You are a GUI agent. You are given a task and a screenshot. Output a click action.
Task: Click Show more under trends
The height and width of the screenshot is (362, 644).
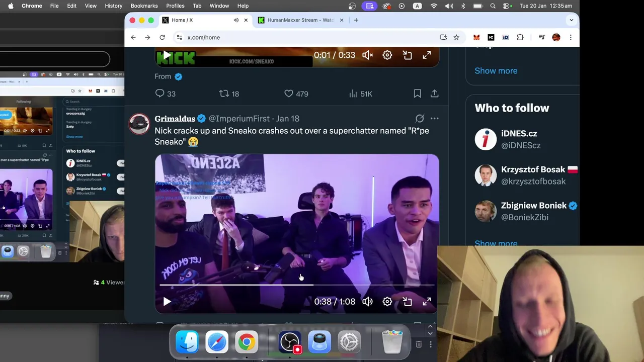[496, 70]
